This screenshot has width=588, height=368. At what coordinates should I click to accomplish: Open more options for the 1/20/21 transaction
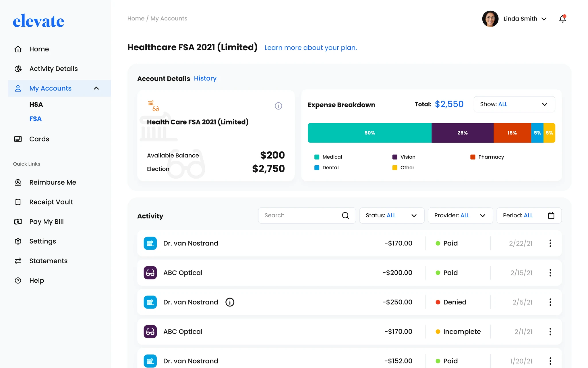(550, 361)
